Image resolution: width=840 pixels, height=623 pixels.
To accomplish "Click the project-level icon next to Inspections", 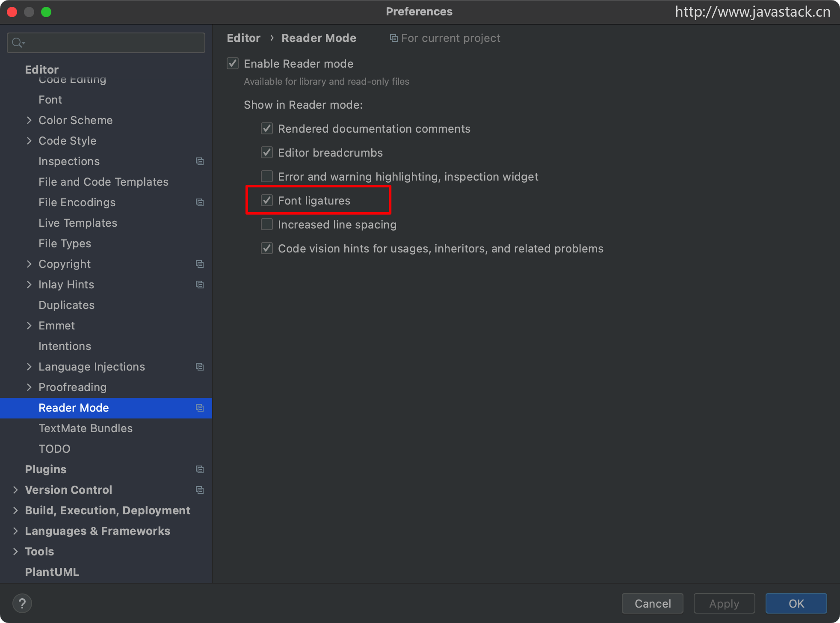I will [199, 161].
